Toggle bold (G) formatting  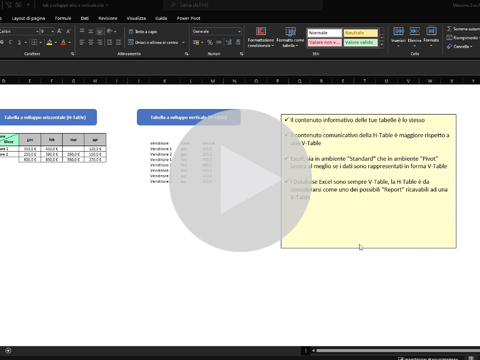tap(2, 42)
